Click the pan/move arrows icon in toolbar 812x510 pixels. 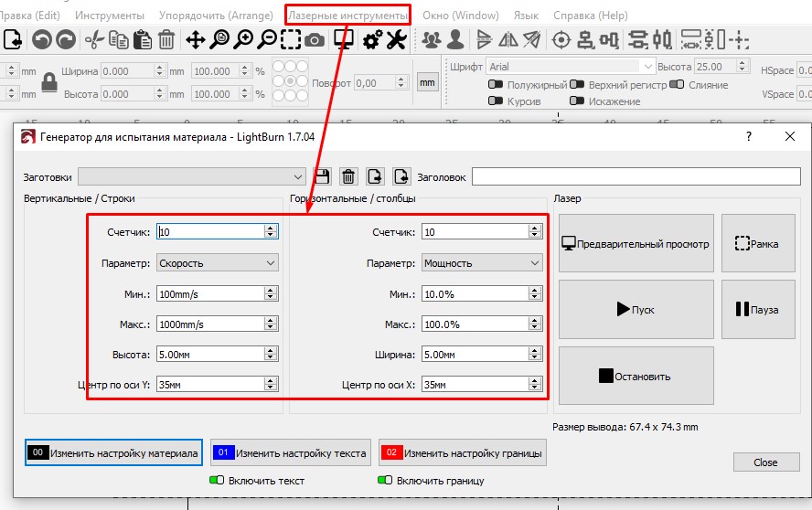195,39
